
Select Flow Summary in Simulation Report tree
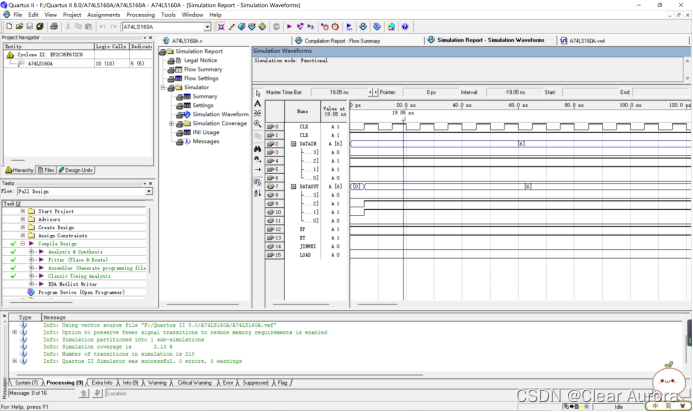click(x=203, y=69)
